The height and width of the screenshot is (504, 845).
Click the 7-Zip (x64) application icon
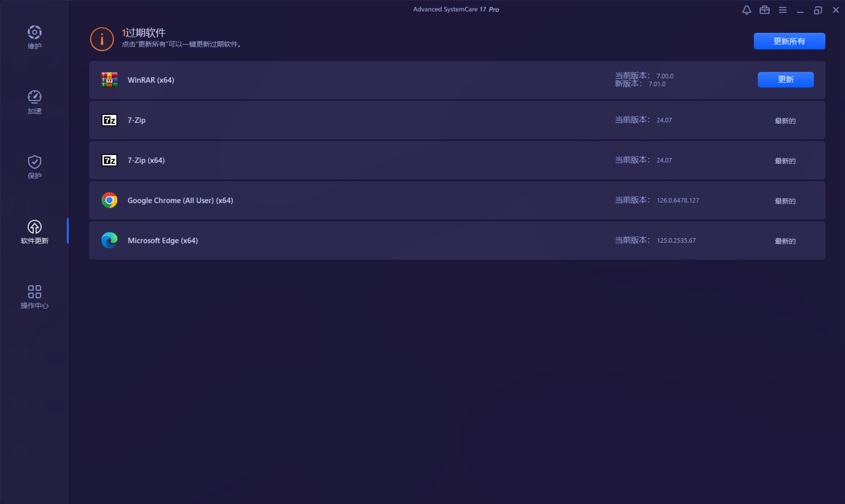[109, 160]
